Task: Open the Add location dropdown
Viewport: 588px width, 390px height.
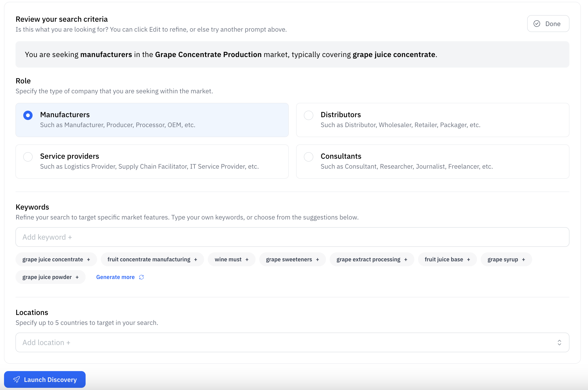Action: tap(292, 343)
